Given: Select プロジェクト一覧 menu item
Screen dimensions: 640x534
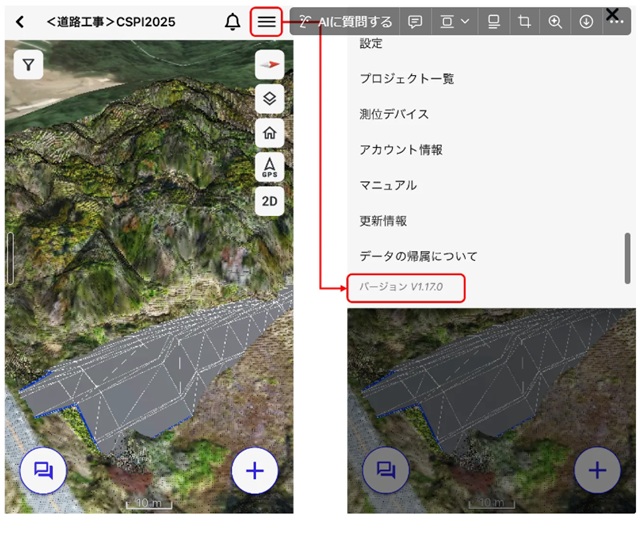Looking at the screenshot, I should point(400,79).
